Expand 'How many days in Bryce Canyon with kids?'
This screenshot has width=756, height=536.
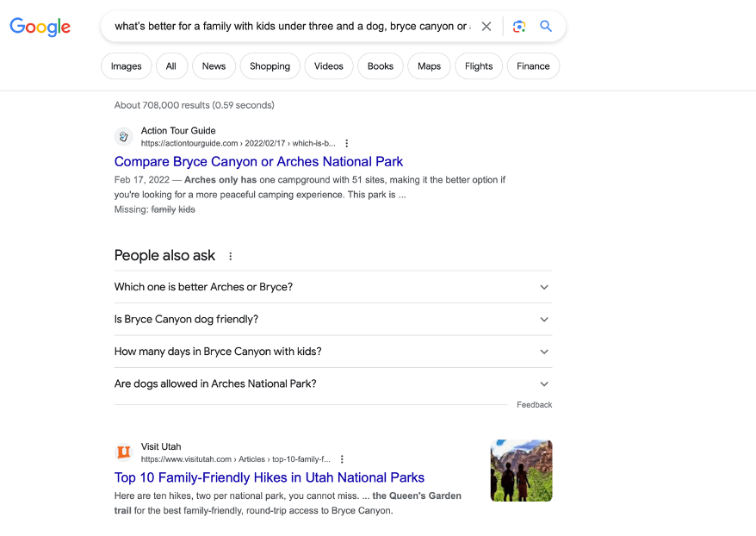point(333,352)
